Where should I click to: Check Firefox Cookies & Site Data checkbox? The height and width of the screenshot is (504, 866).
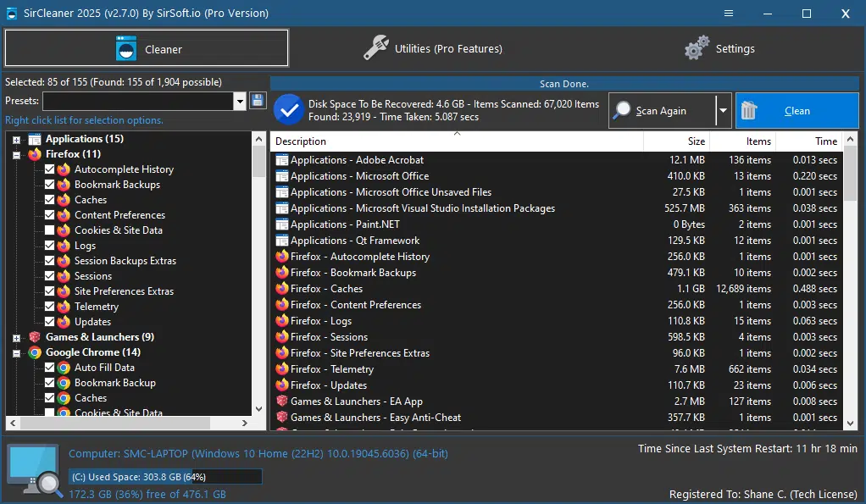pyautogui.click(x=50, y=230)
